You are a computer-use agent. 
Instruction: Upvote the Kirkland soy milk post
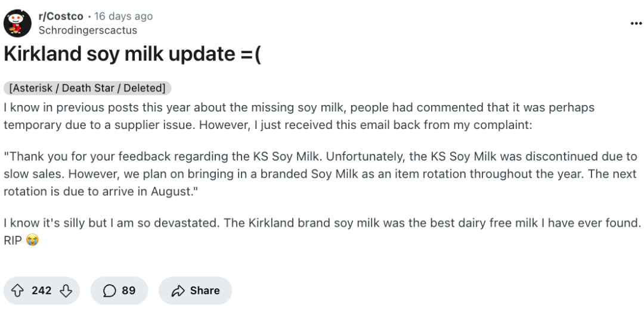(x=17, y=291)
